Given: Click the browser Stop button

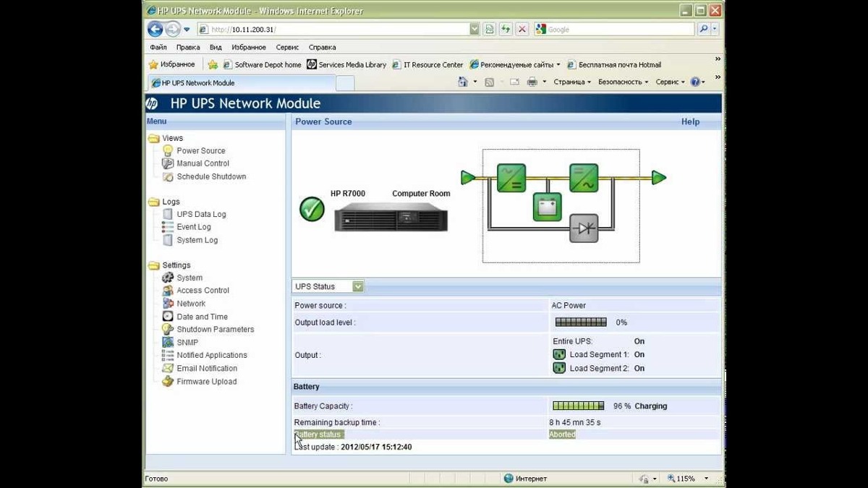Looking at the screenshot, I should (x=521, y=29).
